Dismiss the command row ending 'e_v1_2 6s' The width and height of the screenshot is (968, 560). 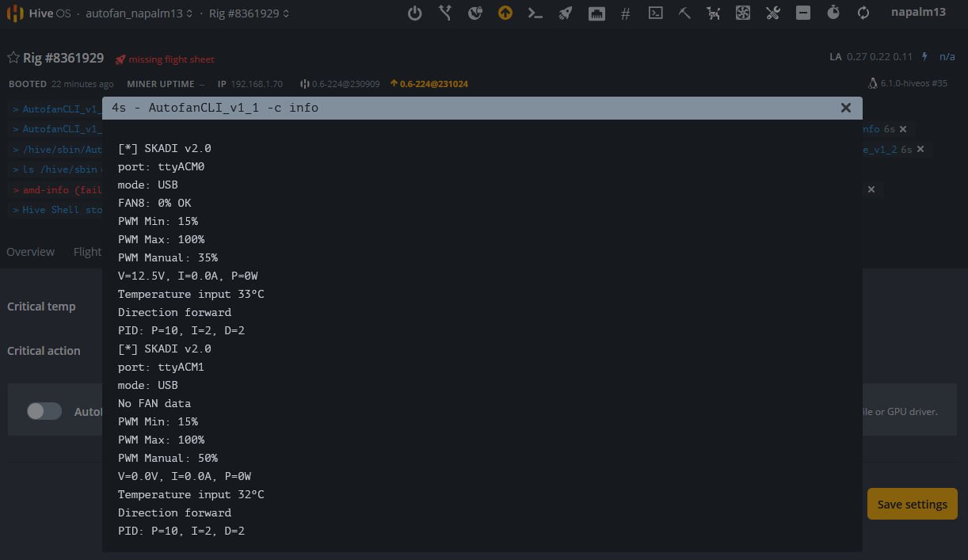click(920, 149)
